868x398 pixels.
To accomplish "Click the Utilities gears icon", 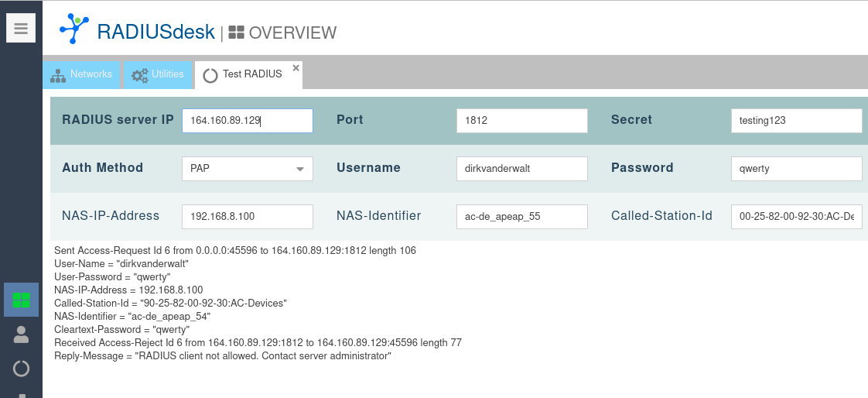I will click(x=139, y=75).
